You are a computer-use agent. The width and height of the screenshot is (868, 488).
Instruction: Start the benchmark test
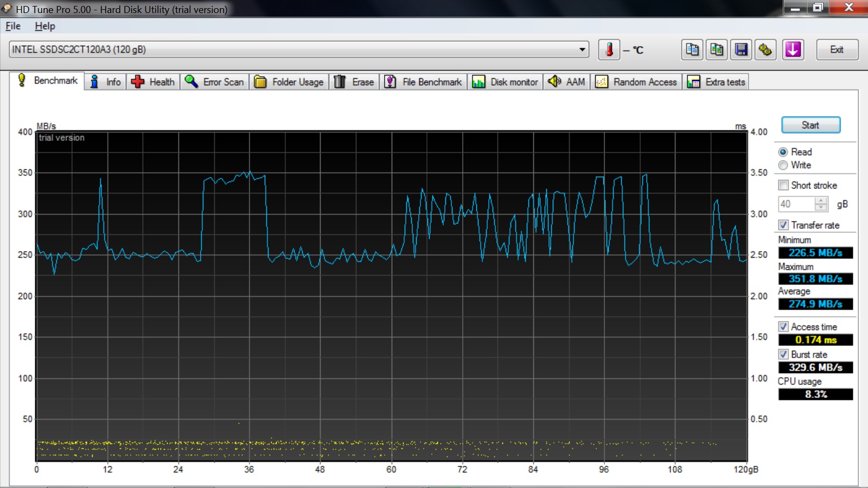810,125
